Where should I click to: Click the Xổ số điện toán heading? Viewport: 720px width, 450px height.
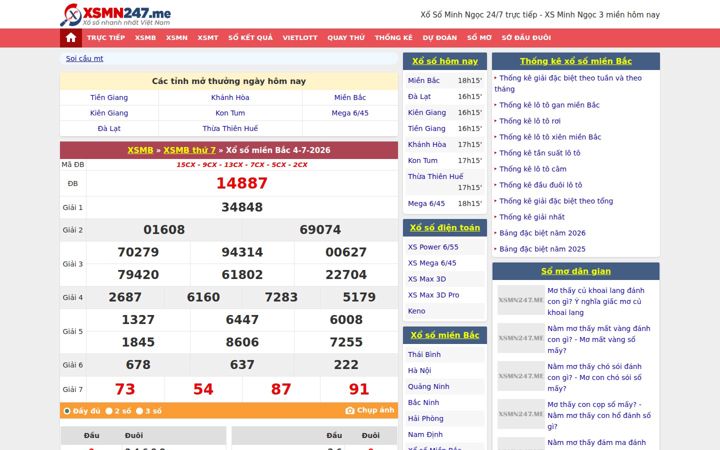coord(445,228)
